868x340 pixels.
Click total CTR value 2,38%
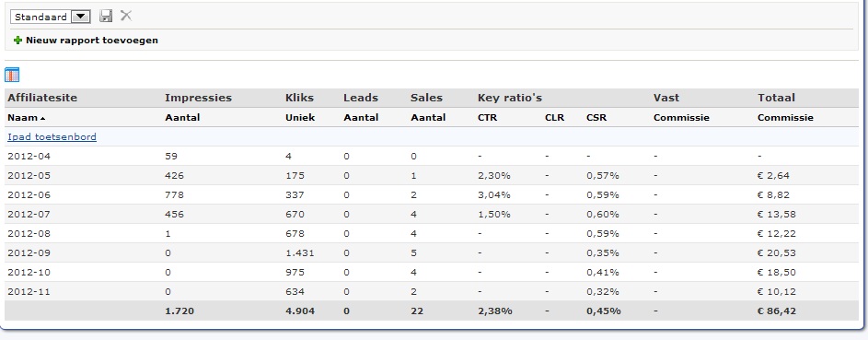point(495,311)
